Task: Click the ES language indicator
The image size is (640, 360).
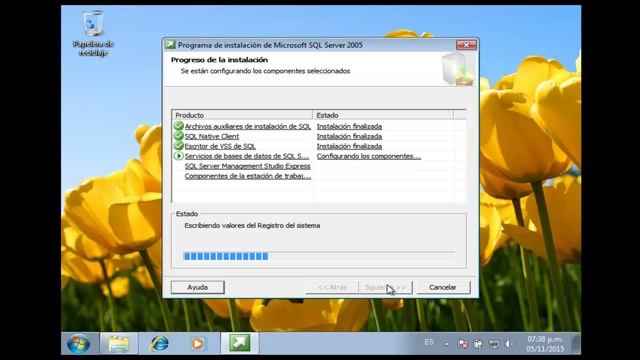Action: [x=429, y=342]
